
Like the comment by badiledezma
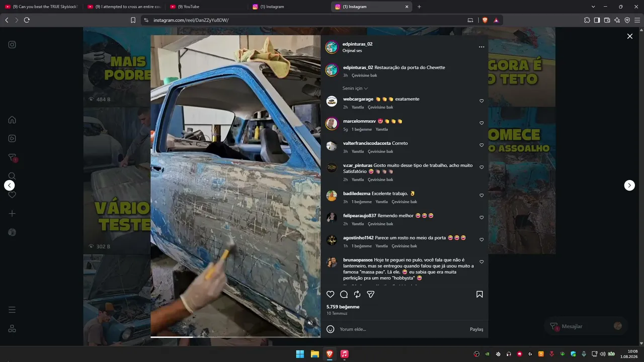click(481, 196)
